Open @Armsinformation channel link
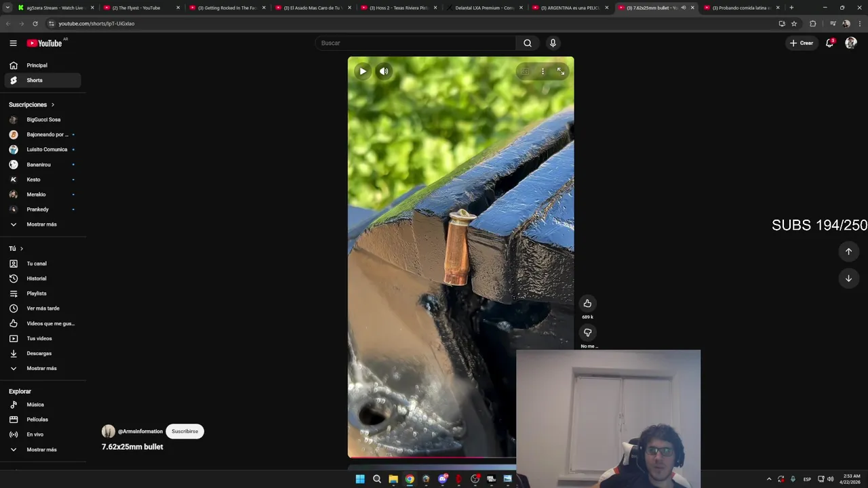Viewport: 868px width, 488px height. [140, 432]
